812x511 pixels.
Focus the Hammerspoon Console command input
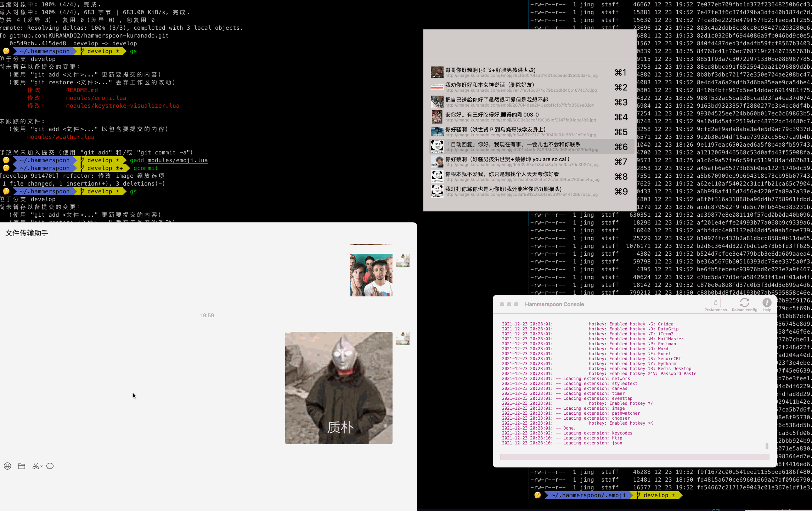(x=634, y=457)
